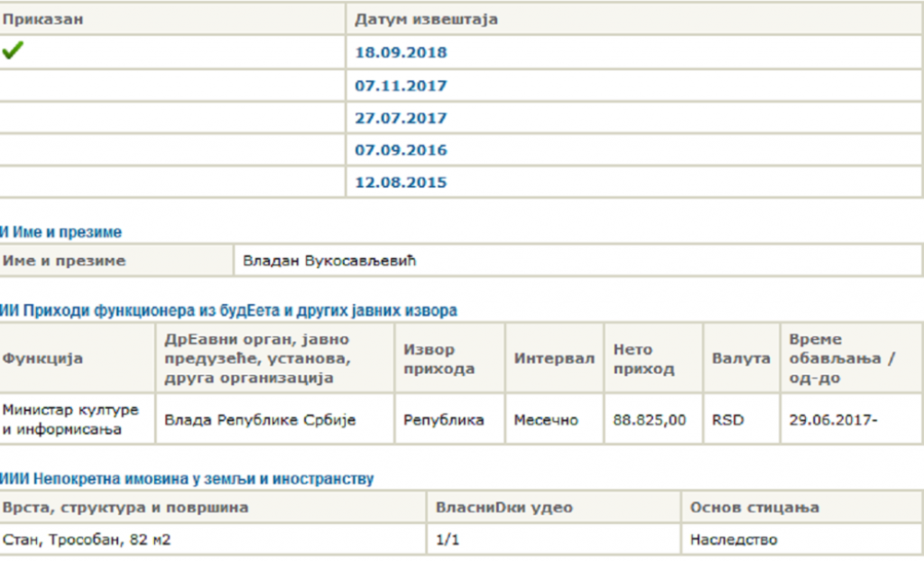Screen dimensions: 924x561
Task: Click the И Име и презиме section heading
Action: click(x=61, y=233)
